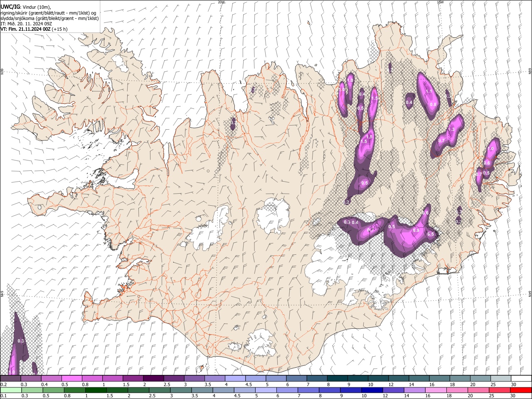Select dark purple snow swatch starting at 2

click(x=153, y=378)
